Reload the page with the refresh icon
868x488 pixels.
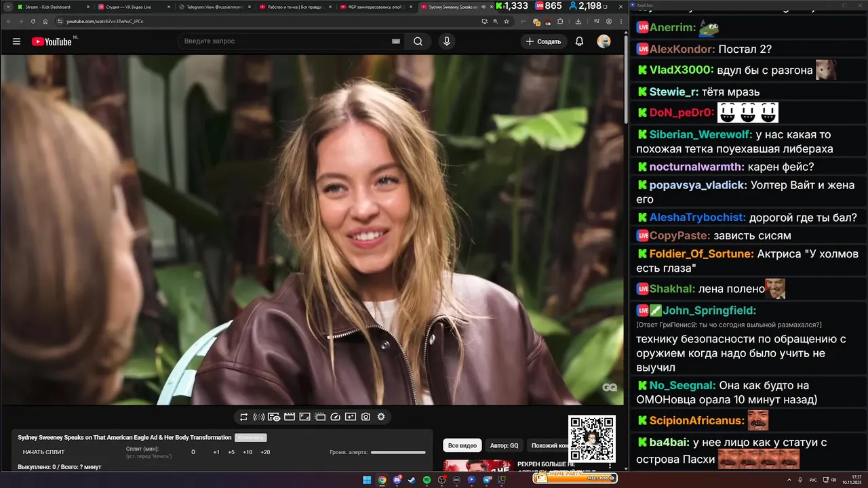click(33, 21)
